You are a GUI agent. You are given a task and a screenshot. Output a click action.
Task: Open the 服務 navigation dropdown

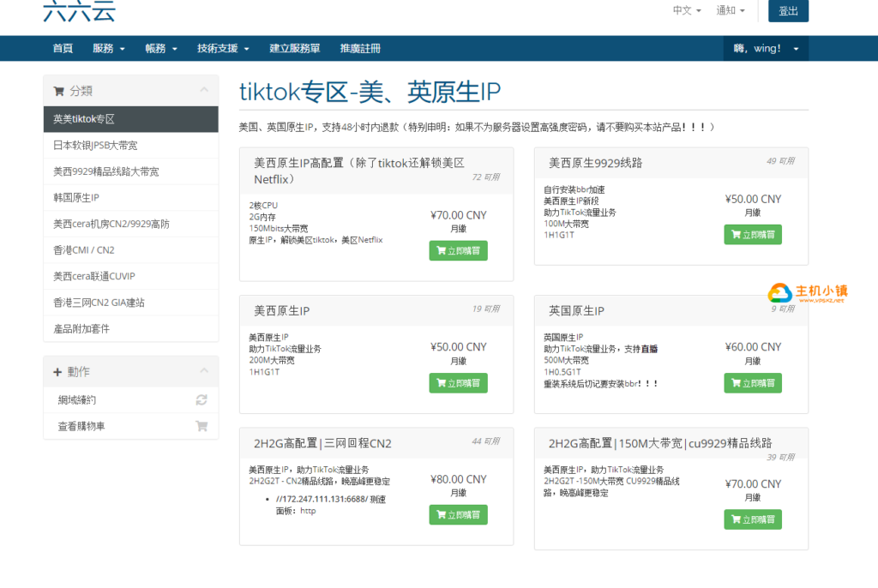[x=109, y=49]
